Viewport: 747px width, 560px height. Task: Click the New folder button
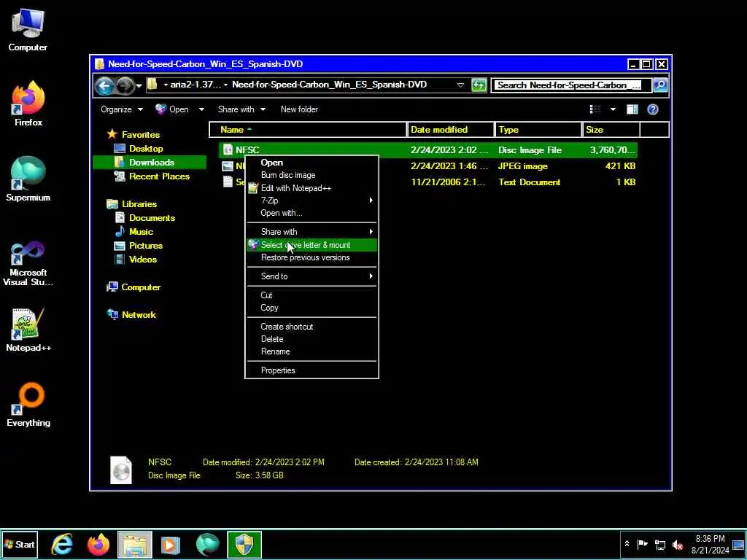coord(299,109)
